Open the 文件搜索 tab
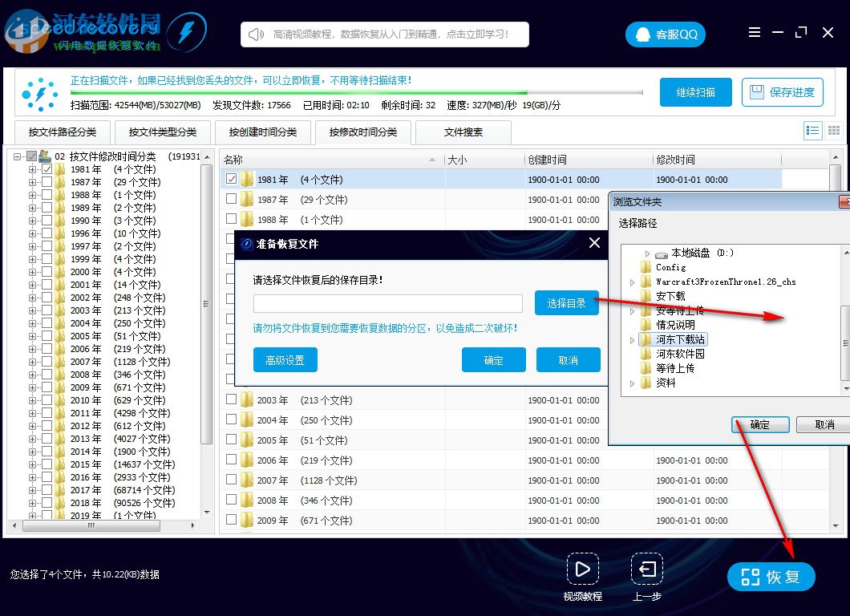Viewport: 850px width, 616px height. [463, 132]
